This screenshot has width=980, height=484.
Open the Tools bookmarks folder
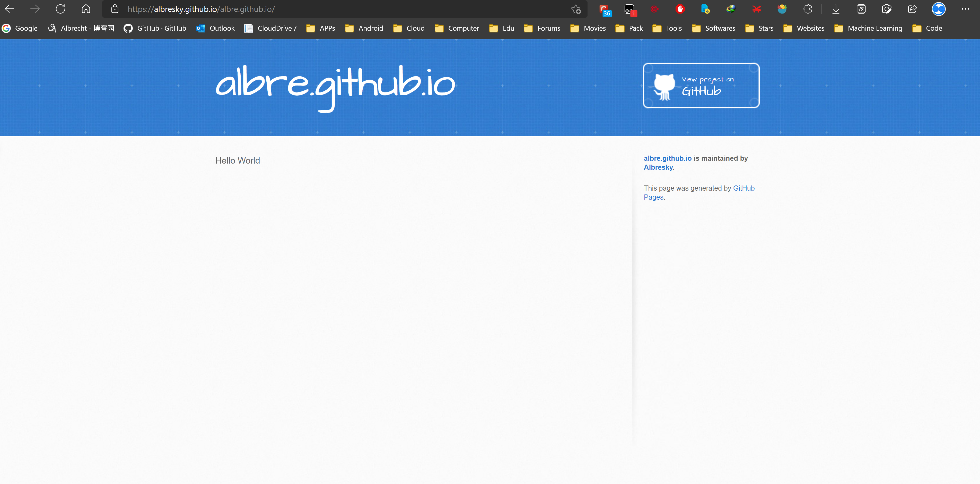coord(667,28)
